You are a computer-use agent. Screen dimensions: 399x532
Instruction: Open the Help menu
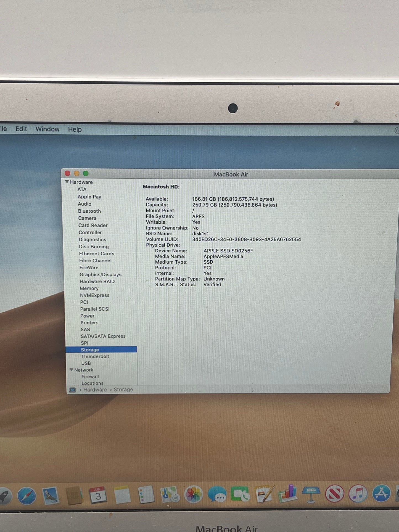point(75,129)
